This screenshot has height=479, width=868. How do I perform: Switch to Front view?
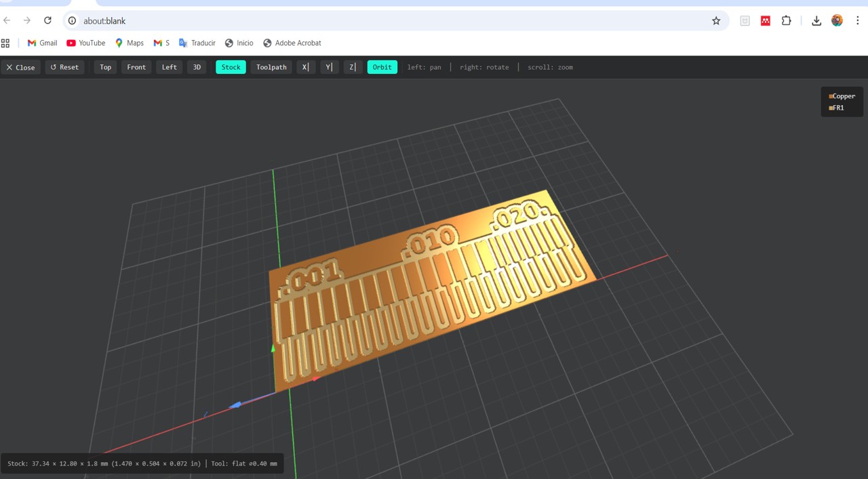coord(136,67)
